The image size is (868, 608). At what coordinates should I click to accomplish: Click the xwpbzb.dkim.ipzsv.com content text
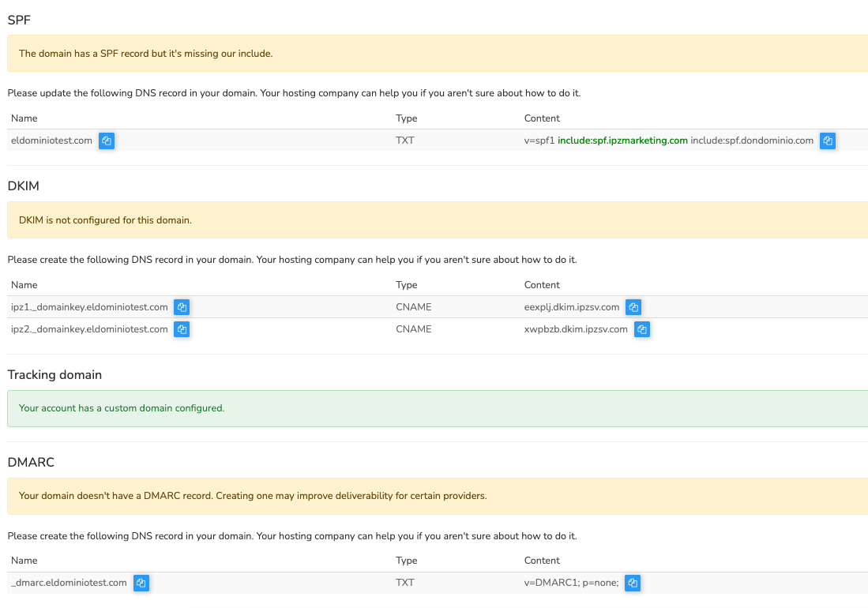click(569, 329)
